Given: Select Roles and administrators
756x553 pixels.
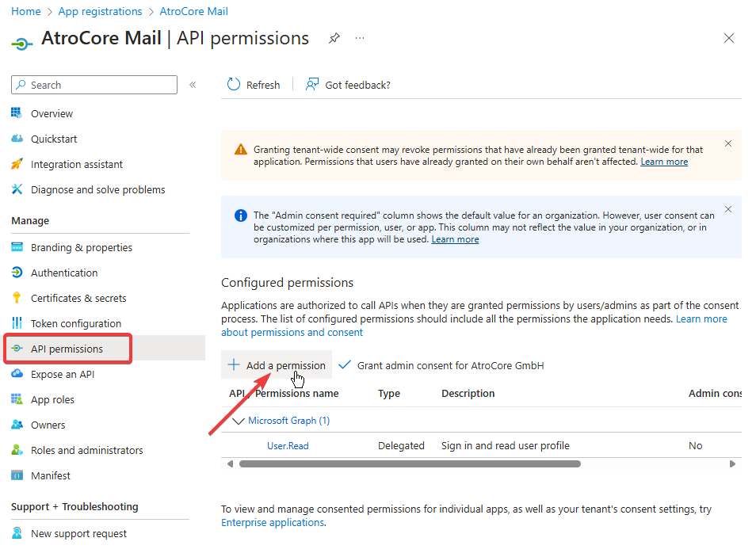Looking at the screenshot, I should (87, 449).
